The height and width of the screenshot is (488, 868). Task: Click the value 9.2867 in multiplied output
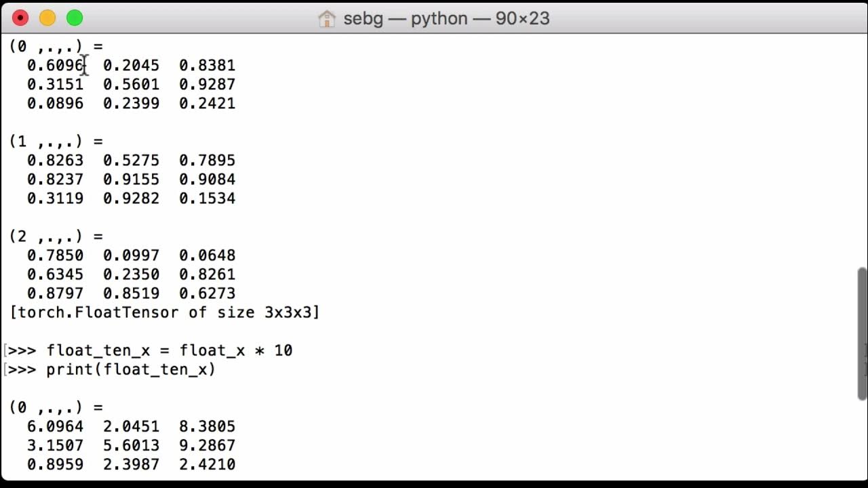[208, 446]
